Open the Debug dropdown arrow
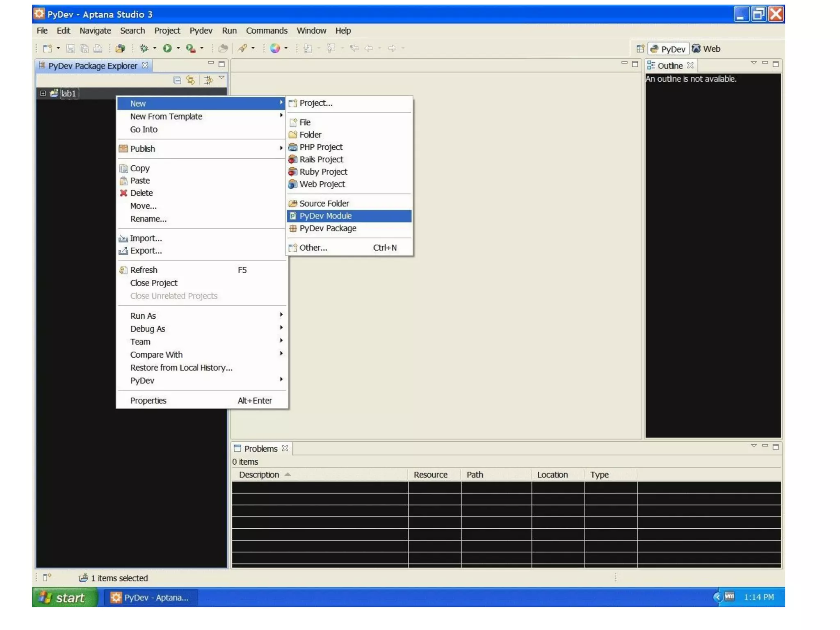The image size is (840, 630). [155, 48]
